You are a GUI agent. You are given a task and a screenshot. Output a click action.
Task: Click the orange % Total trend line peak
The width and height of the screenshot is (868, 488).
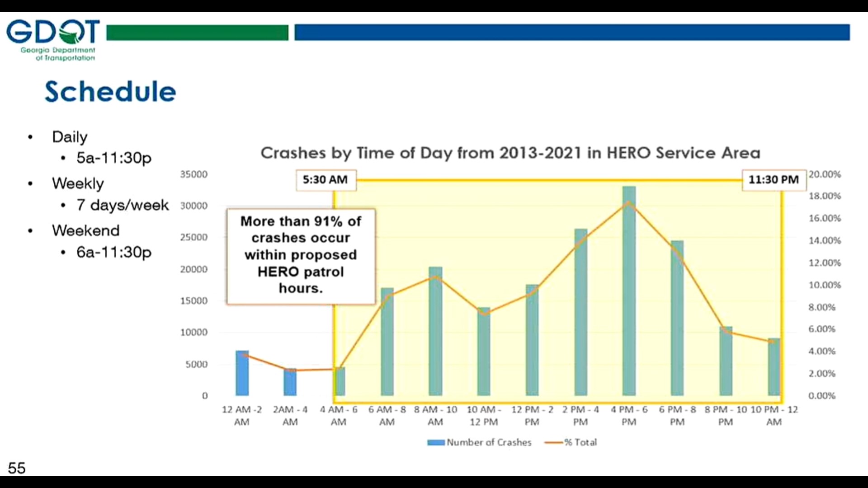pyautogui.click(x=629, y=203)
